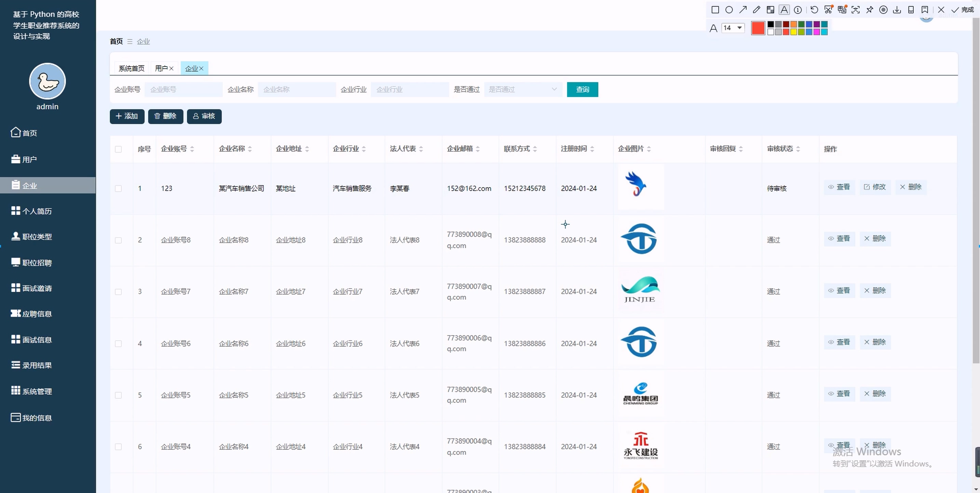Select the mosaic blur tool
The height and width of the screenshot is (493, 980).
pos(771,10)
